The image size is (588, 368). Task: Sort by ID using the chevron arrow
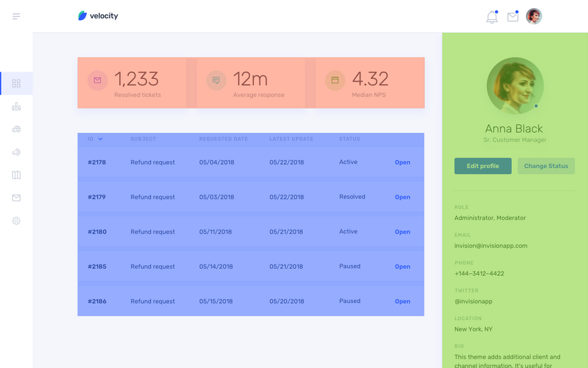tap(100, 139)
